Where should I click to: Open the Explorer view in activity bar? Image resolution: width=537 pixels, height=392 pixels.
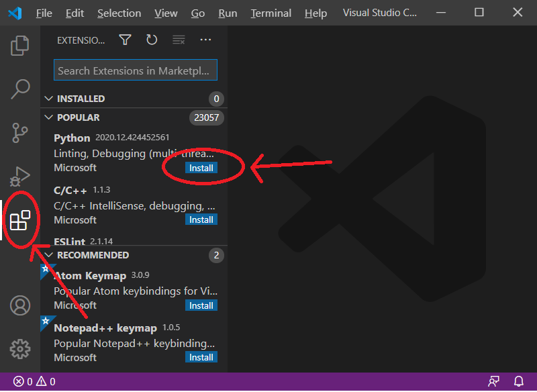point(20,45)
